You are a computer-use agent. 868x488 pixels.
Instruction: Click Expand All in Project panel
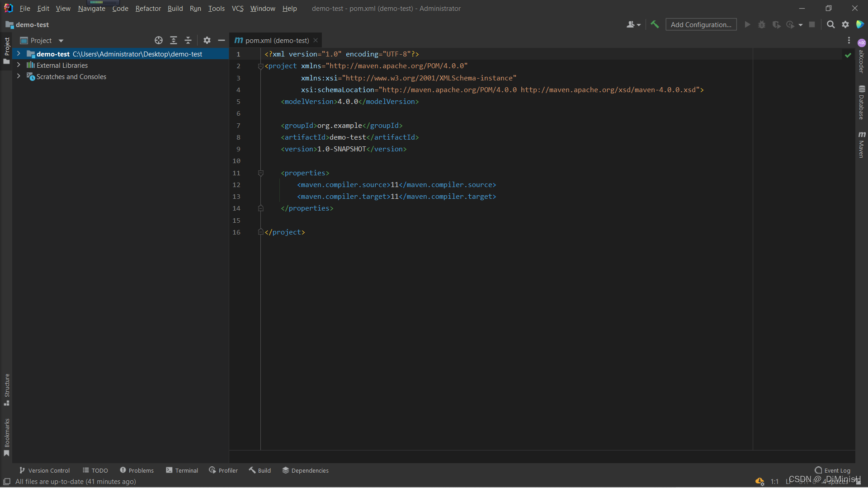point(174,41)
